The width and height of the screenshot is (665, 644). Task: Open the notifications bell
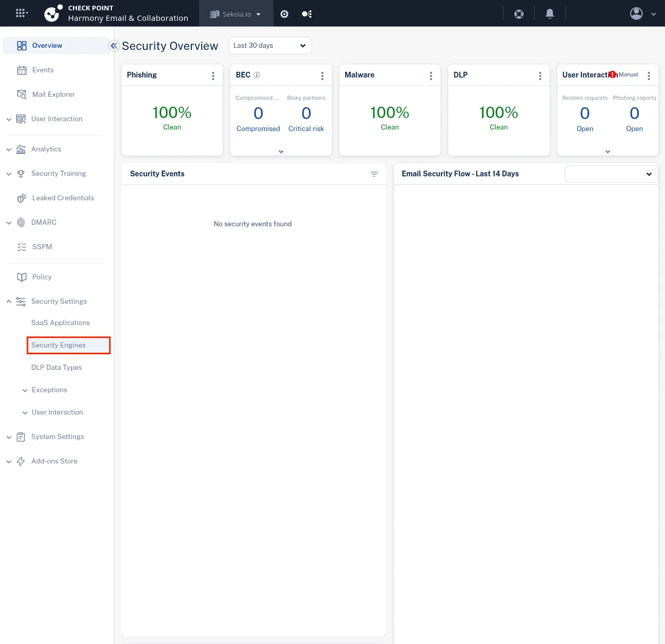550,14
